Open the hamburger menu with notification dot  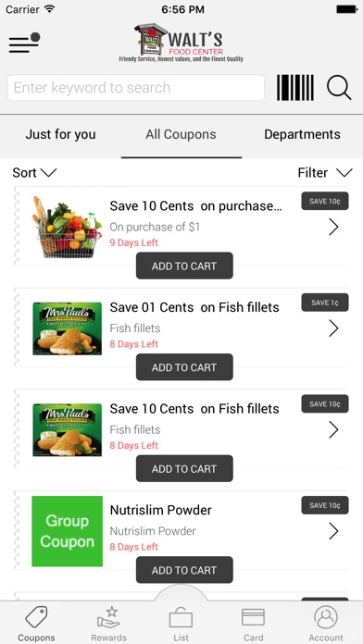pyautogui.click(x=24, y=43)
